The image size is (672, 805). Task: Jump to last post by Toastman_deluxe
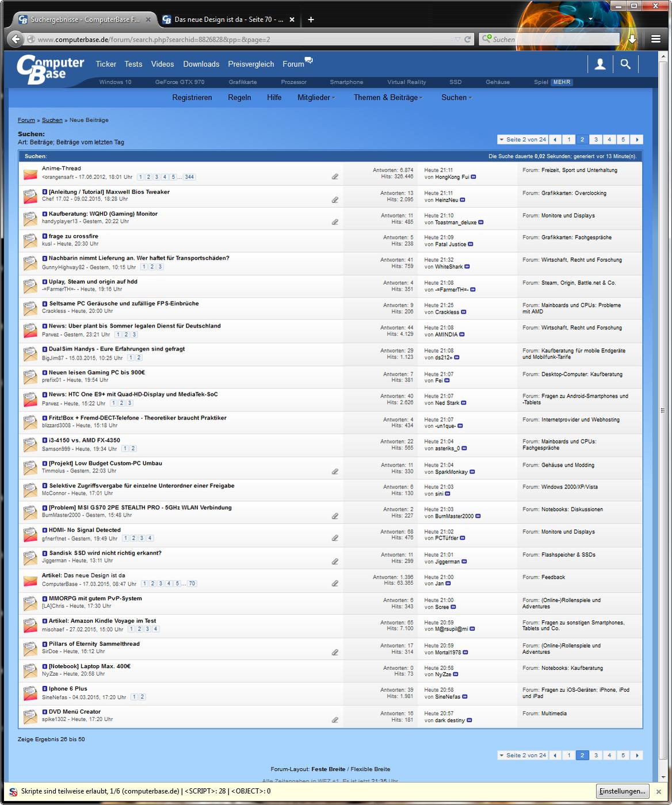point(481,222)
